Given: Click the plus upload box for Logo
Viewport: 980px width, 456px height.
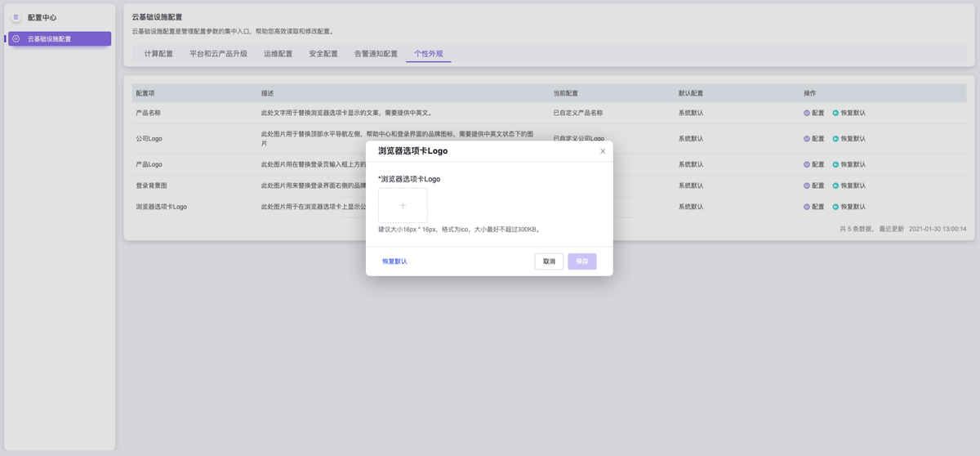Looking at the screenshot, I should [x=403, y=205].
